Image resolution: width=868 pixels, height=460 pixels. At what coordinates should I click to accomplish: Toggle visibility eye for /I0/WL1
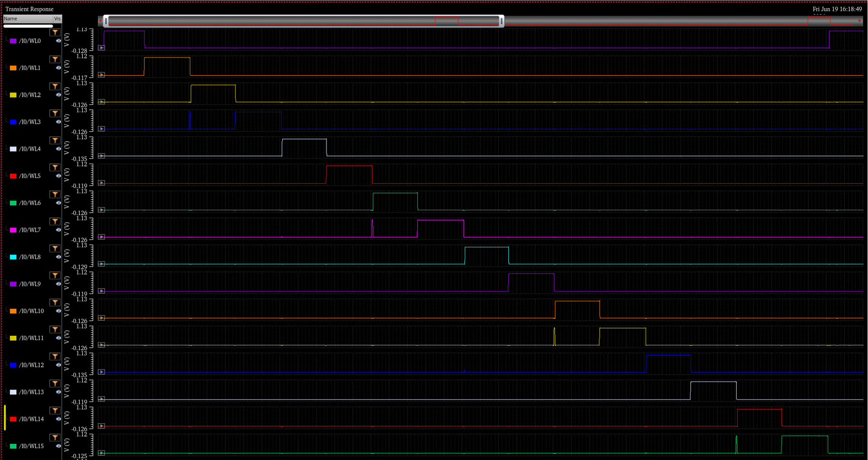(x=58, y=68)
